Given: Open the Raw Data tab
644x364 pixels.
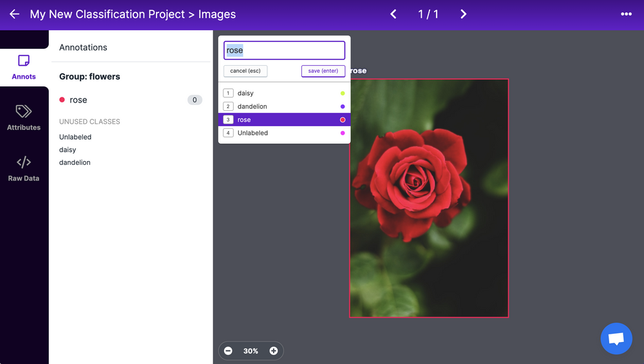Looking at the screenshot, I should tap(24, 169).
